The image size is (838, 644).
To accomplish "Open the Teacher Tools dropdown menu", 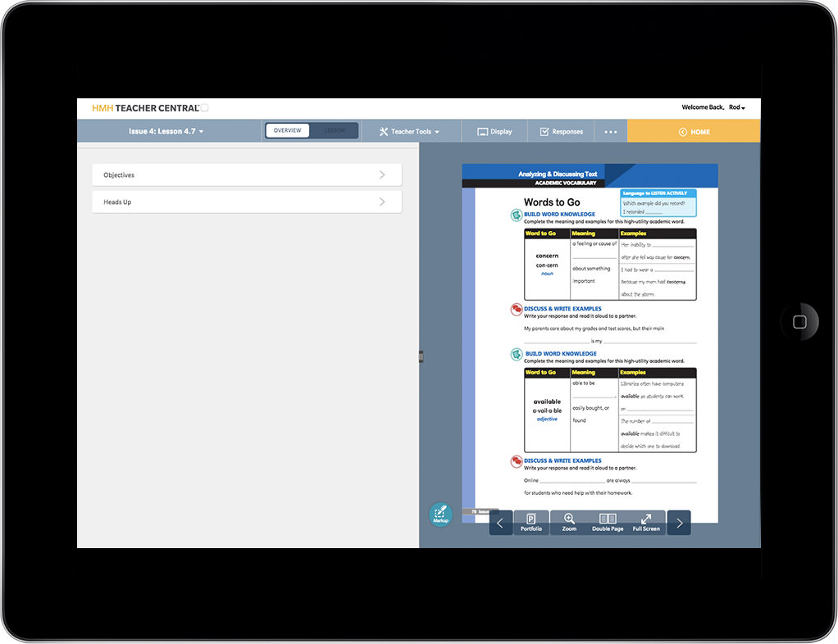I will click(x=409, y=132).
